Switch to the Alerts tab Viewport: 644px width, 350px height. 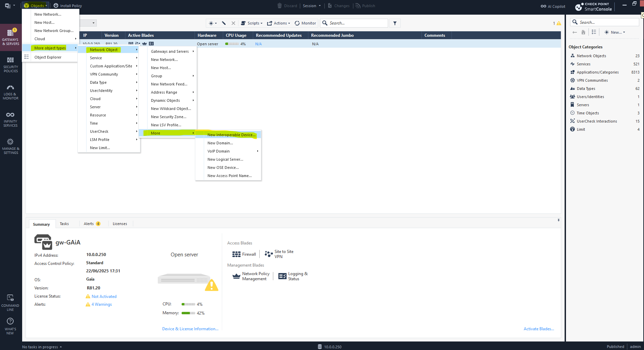point(92,224)
